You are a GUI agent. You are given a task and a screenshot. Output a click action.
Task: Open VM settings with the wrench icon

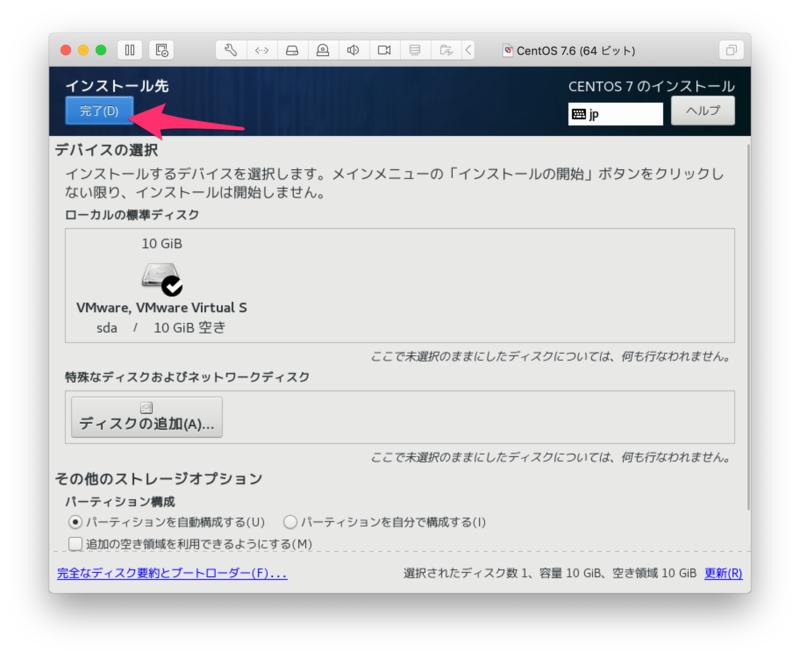pos(231,50)
